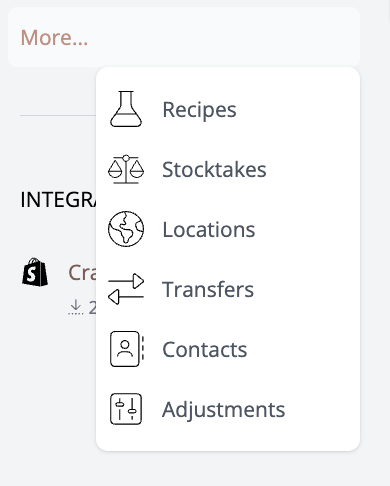390x486 pixels.
Task: Go to Locations from the menu
Action: coord(209,229)
